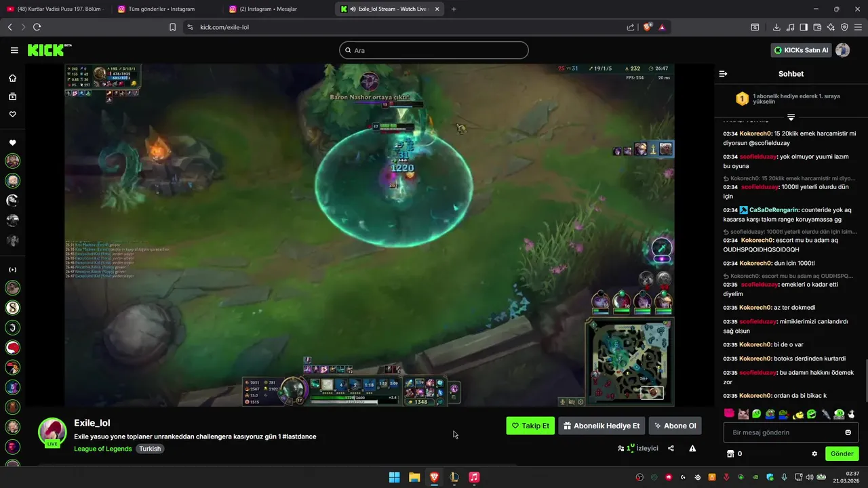Open first followed channel avatar in sidebar
Viewport: 868px width, 488px height.
pos(12,161)
